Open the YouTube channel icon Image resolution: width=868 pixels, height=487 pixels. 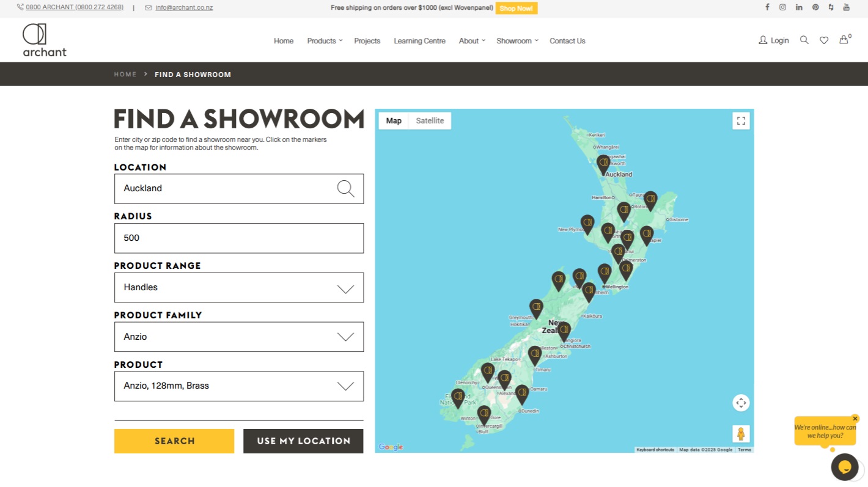pyautogui.click(x=847, y=7)
